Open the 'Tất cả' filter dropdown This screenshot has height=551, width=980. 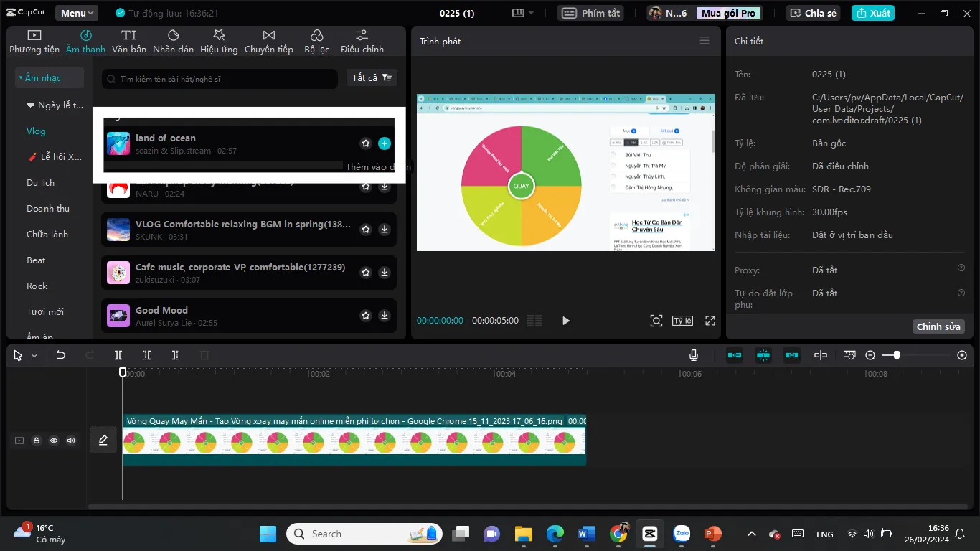point(372,77)
